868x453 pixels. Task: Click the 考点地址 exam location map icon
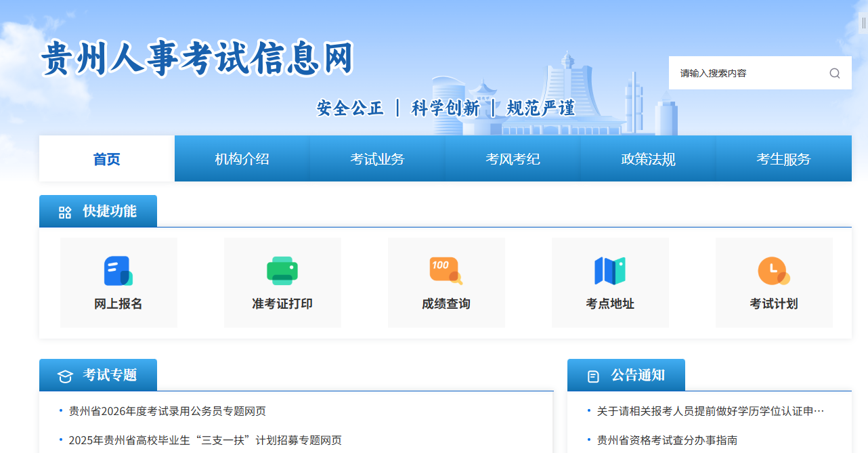coord(610,269)
